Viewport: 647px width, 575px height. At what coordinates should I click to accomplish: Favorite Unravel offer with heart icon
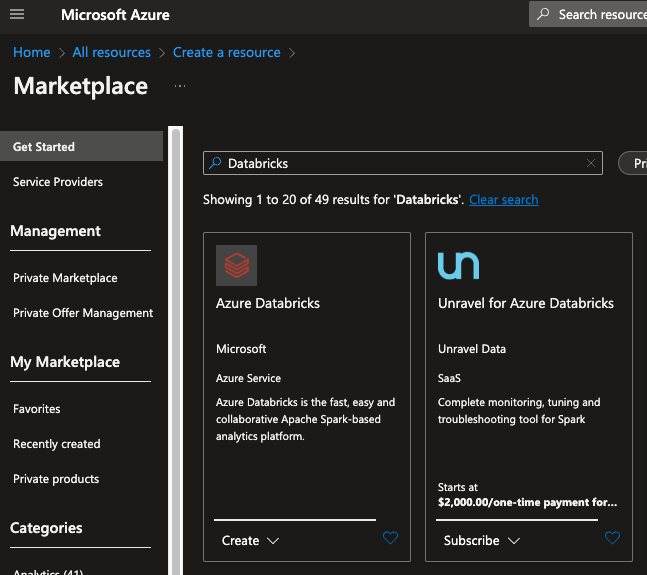coord(612,537)
